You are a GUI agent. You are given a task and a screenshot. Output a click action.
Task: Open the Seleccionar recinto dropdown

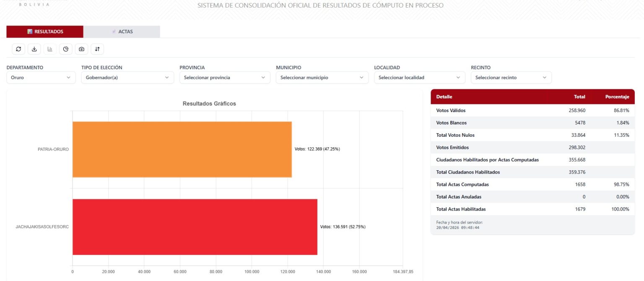(511, 77)
